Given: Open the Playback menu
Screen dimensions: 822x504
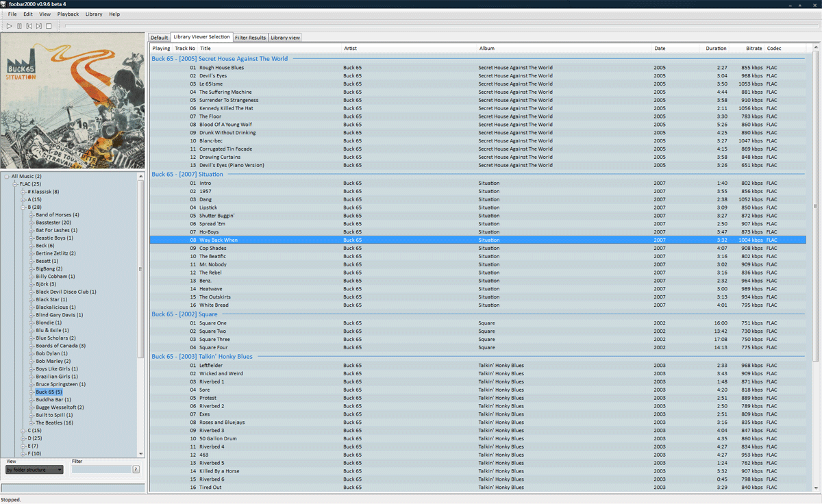Looking at the screenshot, I should [68, 14].
